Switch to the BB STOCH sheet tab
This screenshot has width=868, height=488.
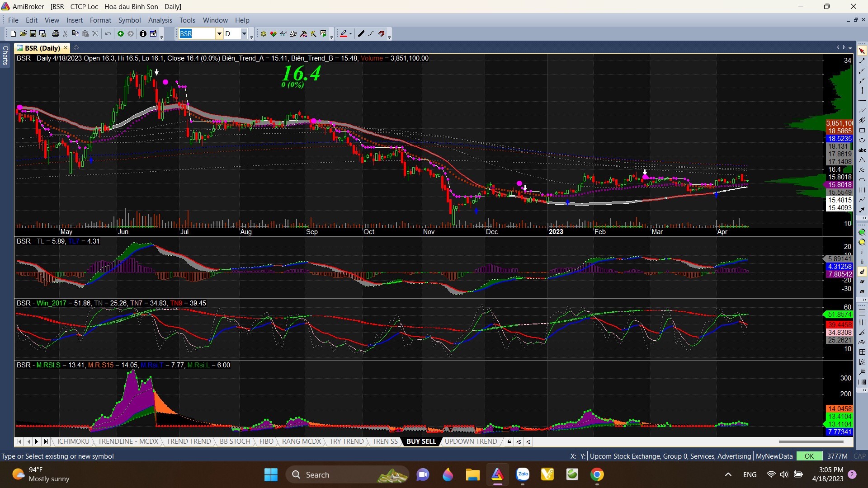pyautogui.click(x=235, y=441)
